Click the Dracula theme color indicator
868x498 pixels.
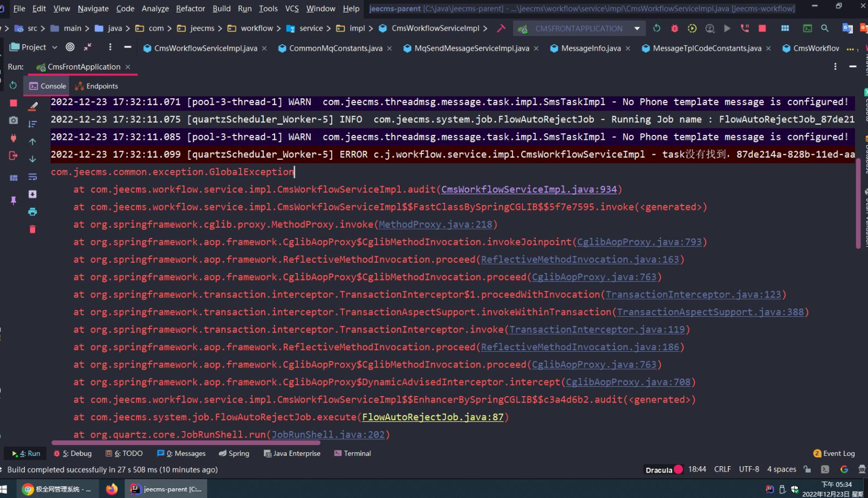tap(679, 469)
